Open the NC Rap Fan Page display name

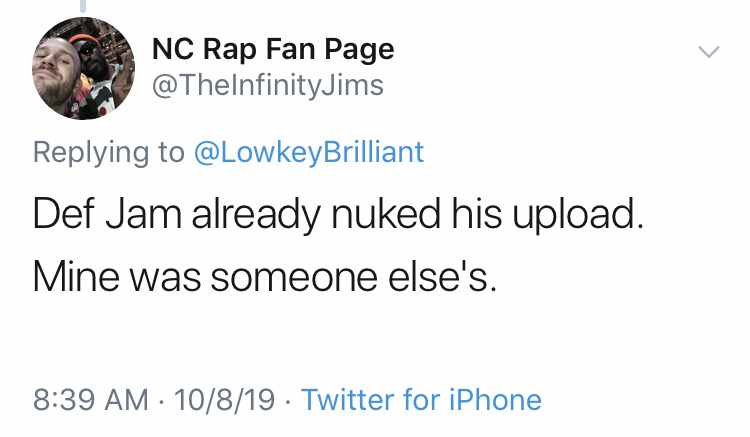pos(272,49)
